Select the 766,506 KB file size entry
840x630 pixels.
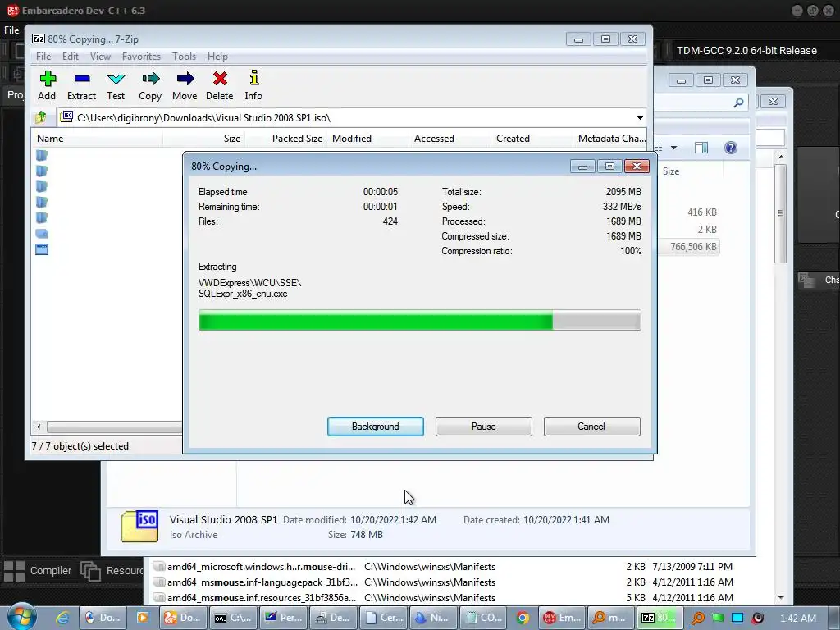point(693,246)
